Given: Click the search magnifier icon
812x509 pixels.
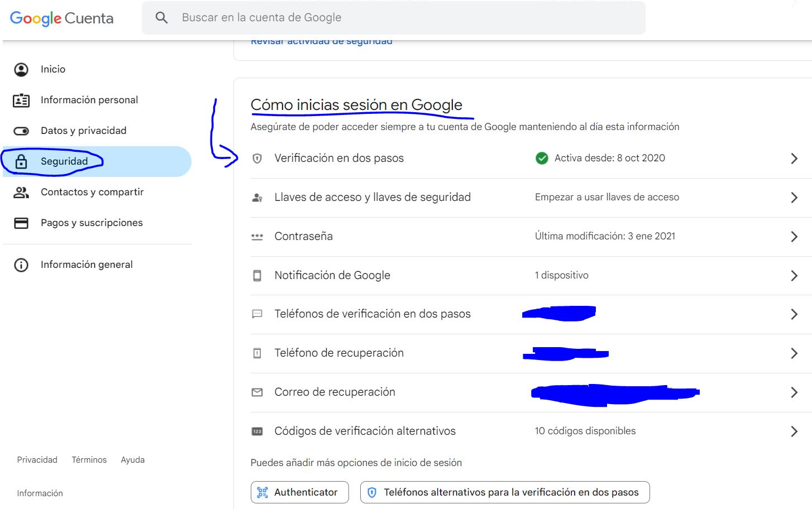Looking at the screenshot, I should click(161, 18).
